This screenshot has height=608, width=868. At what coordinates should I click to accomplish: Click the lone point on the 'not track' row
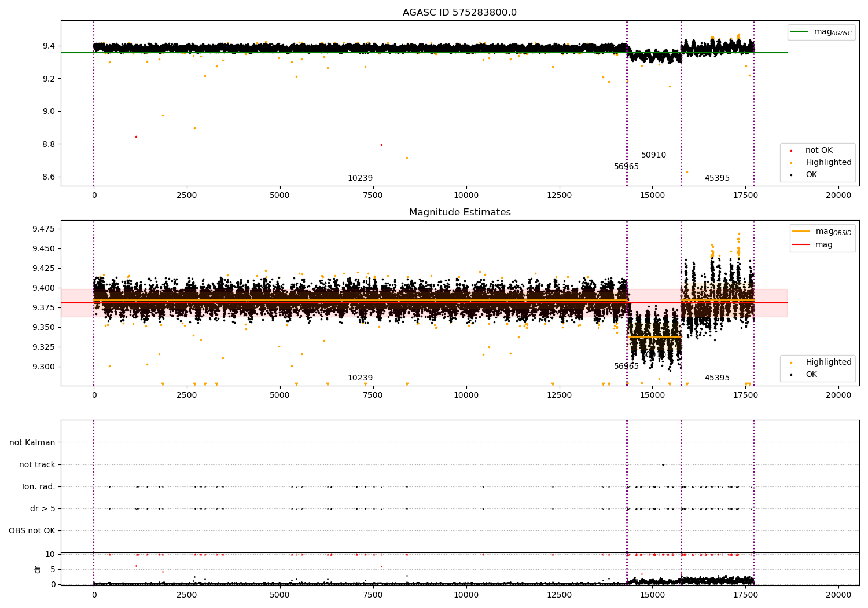(x=663, y=464)
